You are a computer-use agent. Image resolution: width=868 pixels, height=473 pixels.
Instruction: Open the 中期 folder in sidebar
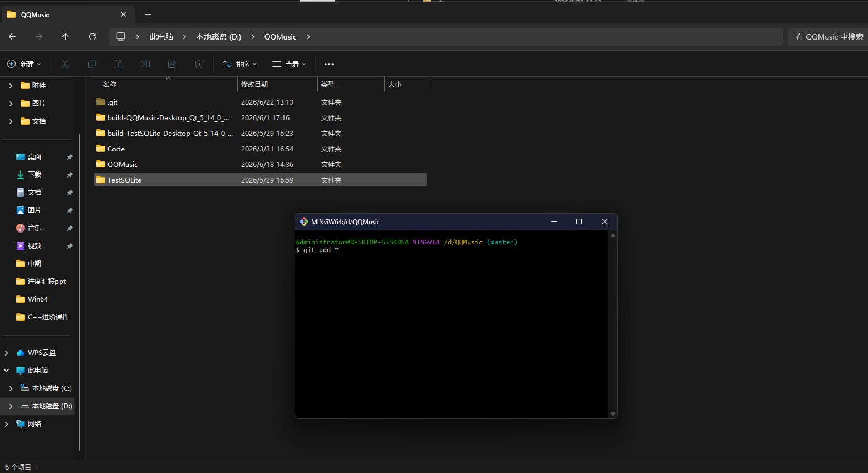35,264
